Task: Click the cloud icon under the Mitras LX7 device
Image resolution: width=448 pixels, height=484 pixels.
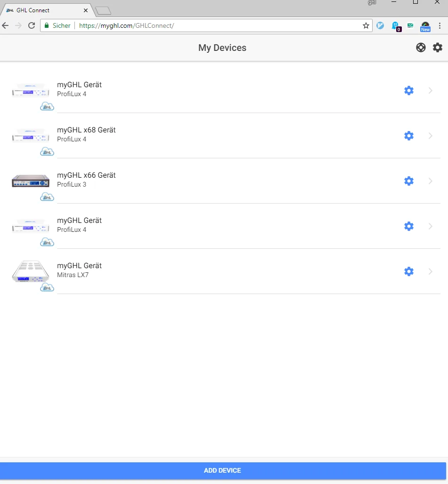Action: 47,287
